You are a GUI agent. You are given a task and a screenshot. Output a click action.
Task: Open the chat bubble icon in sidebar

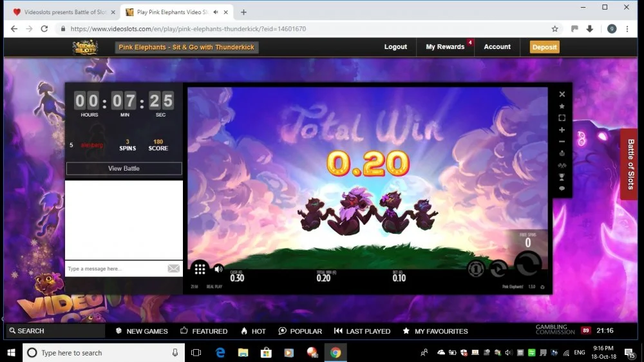click(x=562, y=189)
